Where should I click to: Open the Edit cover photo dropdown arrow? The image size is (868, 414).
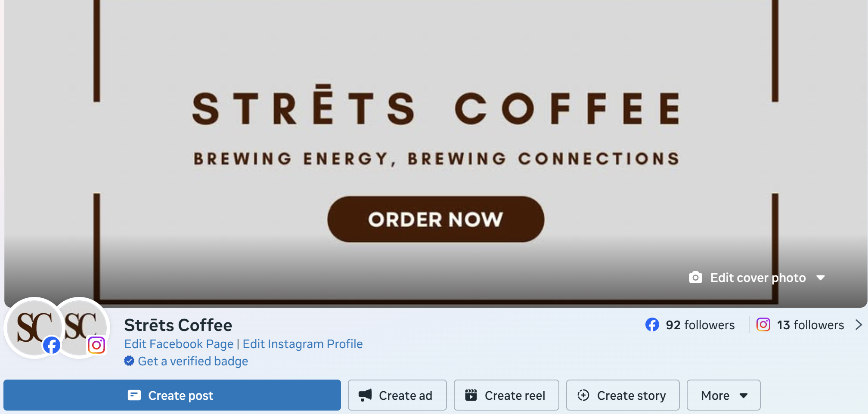(x=821, y=278)
